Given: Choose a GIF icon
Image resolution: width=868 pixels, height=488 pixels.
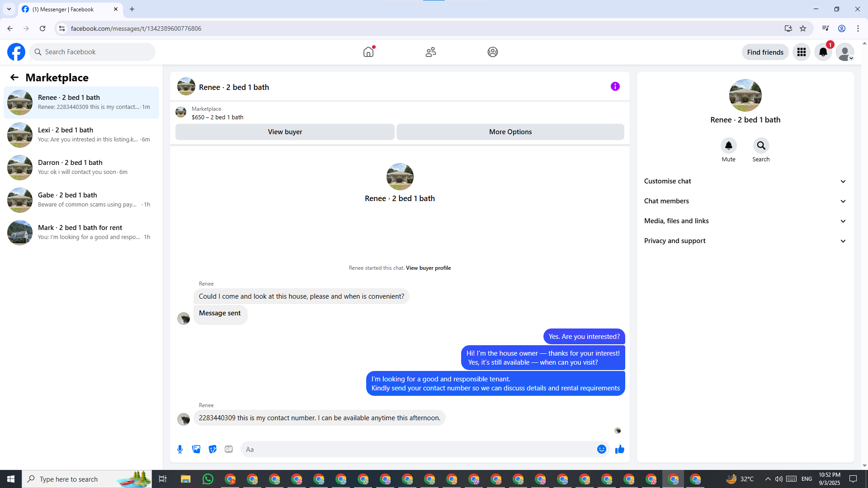Looking at the screenshot, I should (x=229, y=449).
